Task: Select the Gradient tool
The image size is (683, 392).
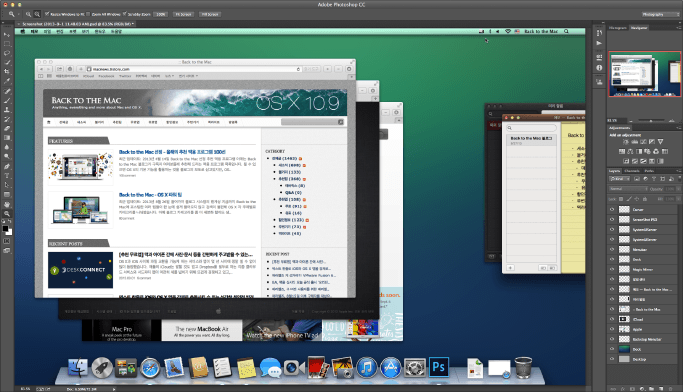Action: pos(7,138)
